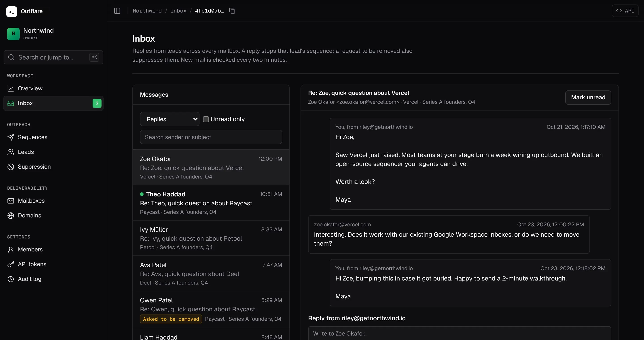Click the Domains globe icon
Image resolution: width=644 pixels, height=340 pixels.
click(x=11, y=215)
